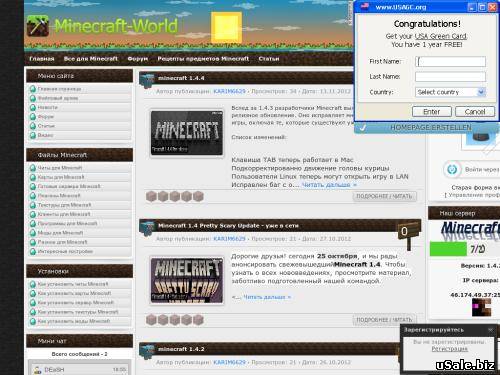This screenshot has width=500, height=375.
Task: Click the block icon beside Pretty Scary Update title
Action: click(x=147, y=229)
